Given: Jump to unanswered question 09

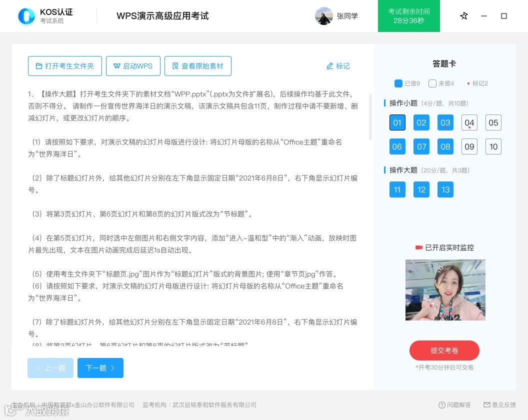Looking at the screenshot, I should (469, 146).
